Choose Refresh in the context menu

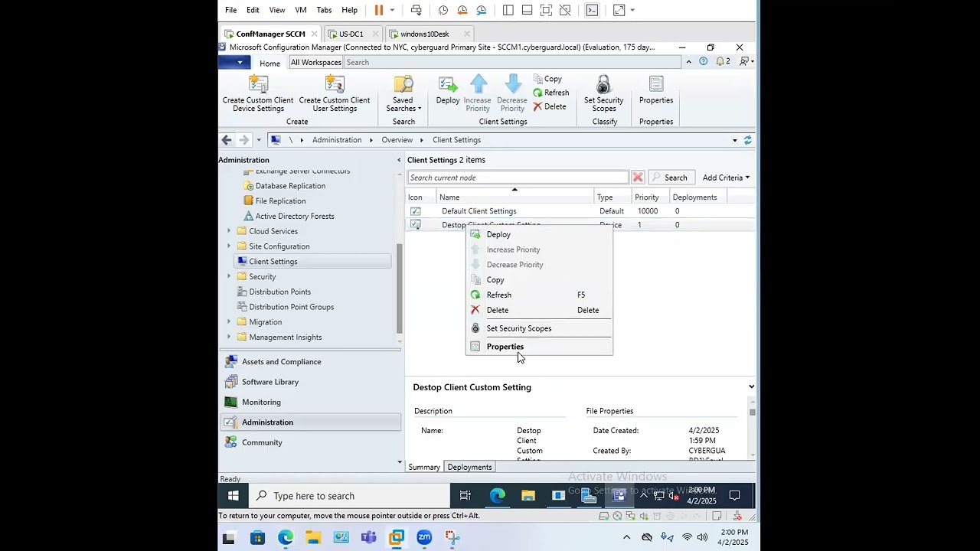[539, 295]
